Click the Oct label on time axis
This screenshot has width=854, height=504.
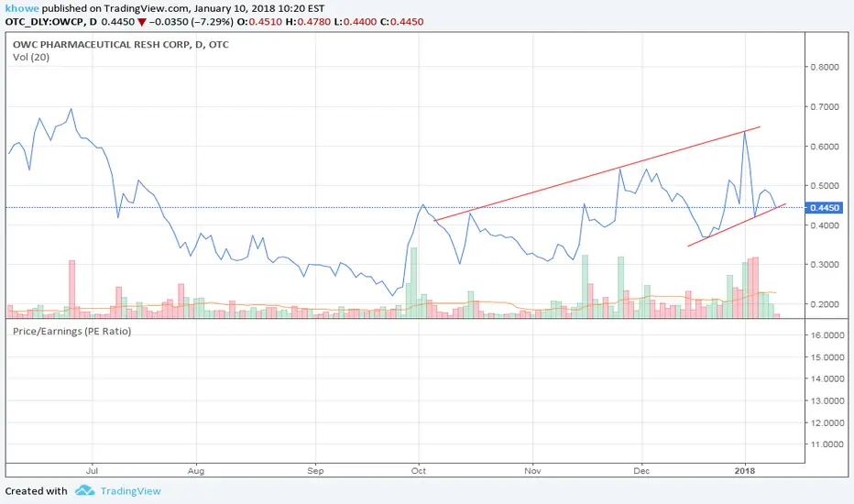(x=418, y=470)
